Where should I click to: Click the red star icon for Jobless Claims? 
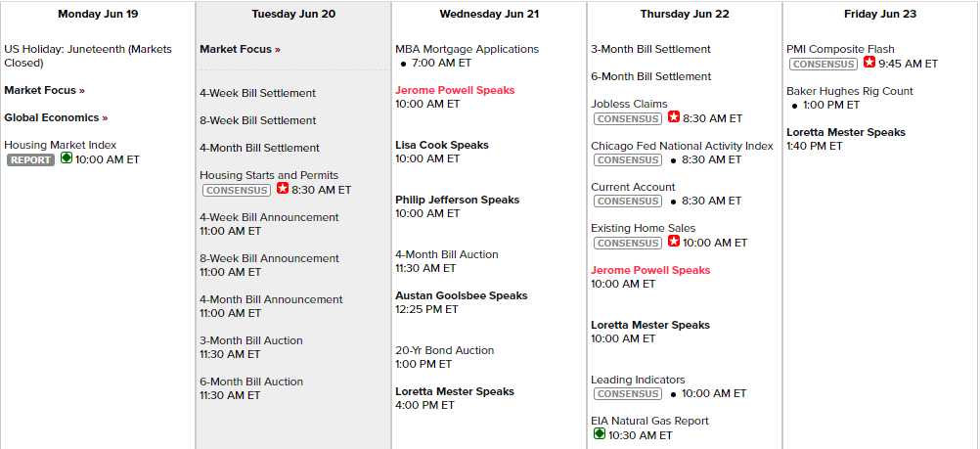[674, 117]
